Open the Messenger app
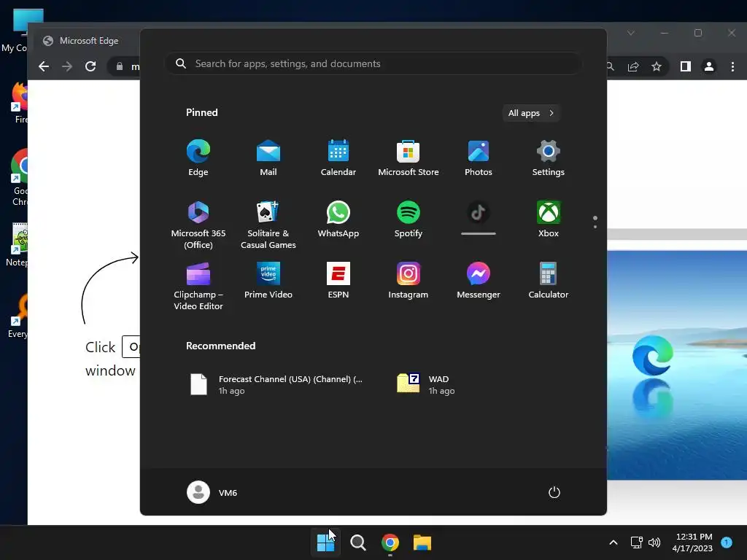 pyautogui.click(x=479, y=281)
